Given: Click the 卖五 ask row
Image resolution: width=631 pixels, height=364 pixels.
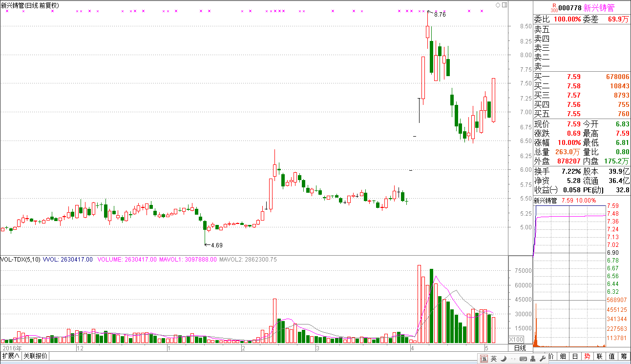Looking at the screenshot, I should [582, 29].
